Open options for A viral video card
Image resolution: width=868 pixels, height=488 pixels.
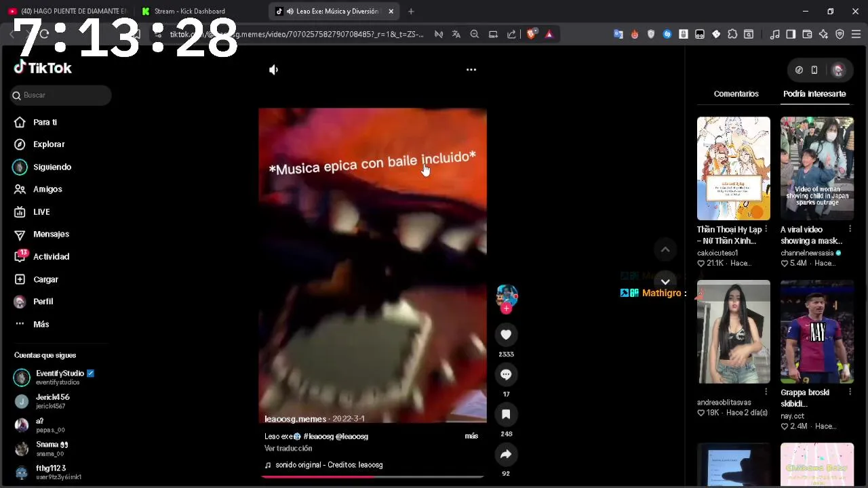(850, 229)
